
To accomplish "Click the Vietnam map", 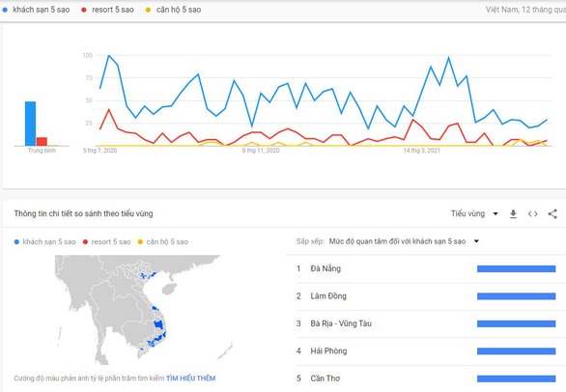I will tap(143, 310).
